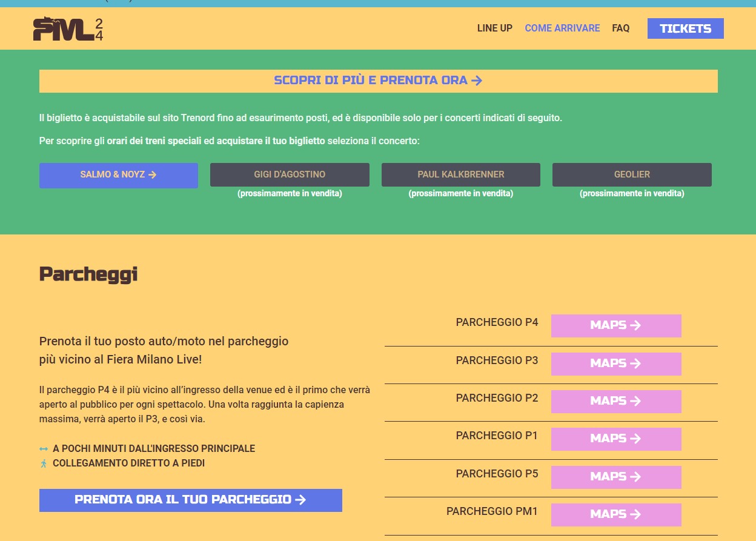Click the walking person icon
The image size is (756, 541).
click(44, 463)
